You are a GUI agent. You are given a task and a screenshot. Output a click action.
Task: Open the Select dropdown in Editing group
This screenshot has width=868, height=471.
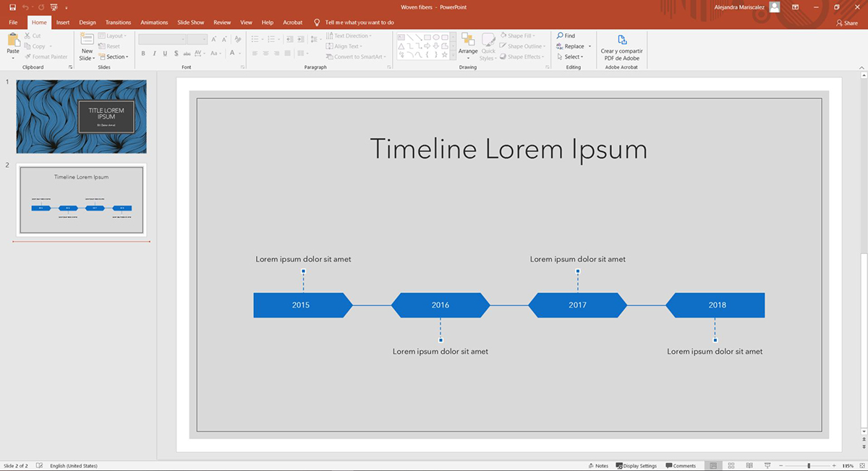pos(570,56)
